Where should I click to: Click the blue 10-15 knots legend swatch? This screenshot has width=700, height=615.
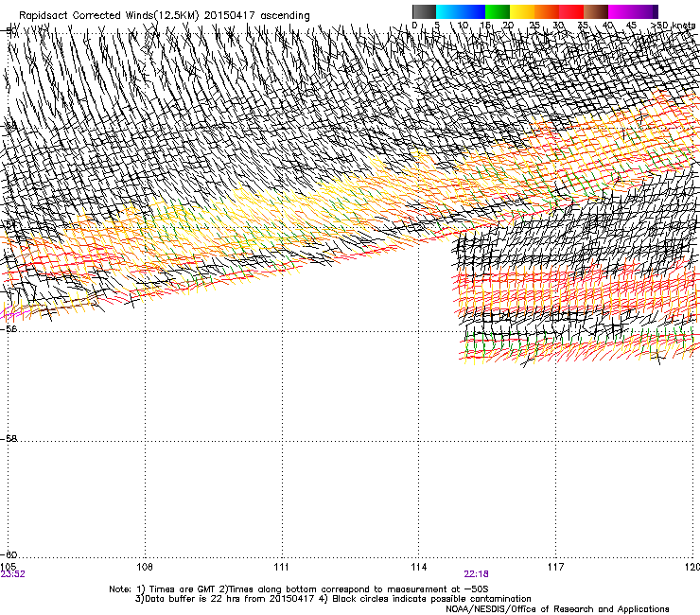(473, 11)
